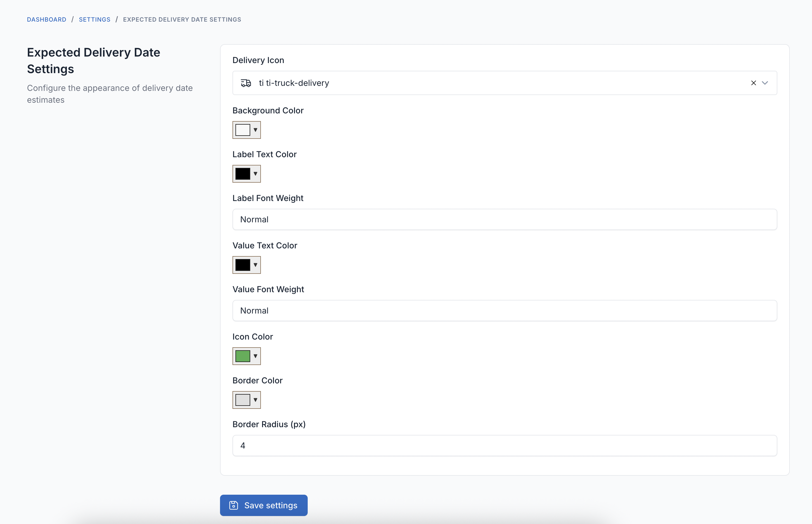The height and width of the screenshot is (524, 812).
Task: Click arrow beside Label Text Color swatch
Action: (255, 174)
